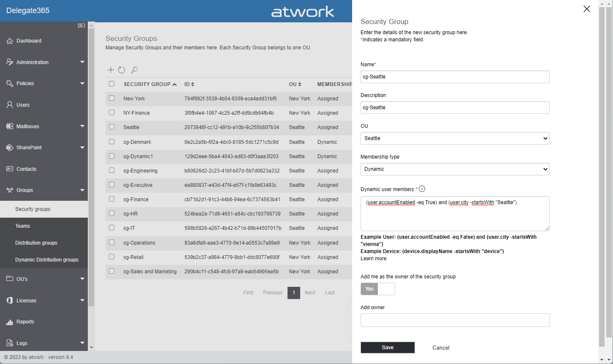
Task: Expand the Administration menu arrow
Action: click(x=82, y=62)
